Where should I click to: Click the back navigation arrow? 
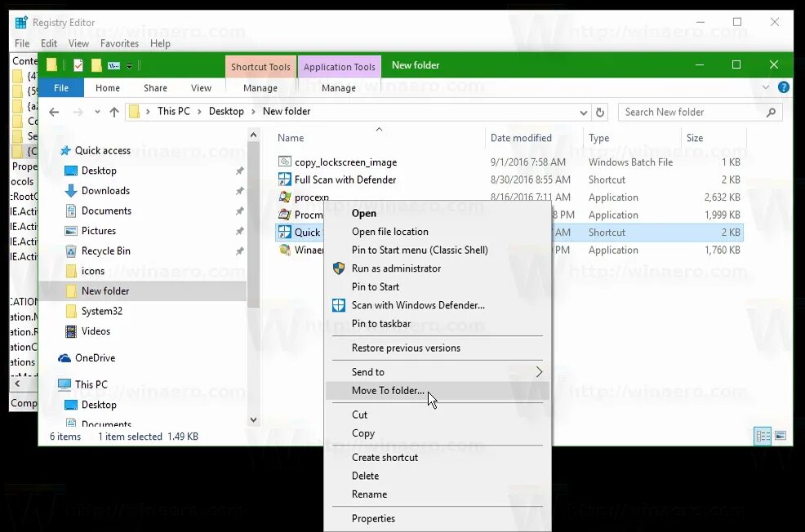(54, 112)
